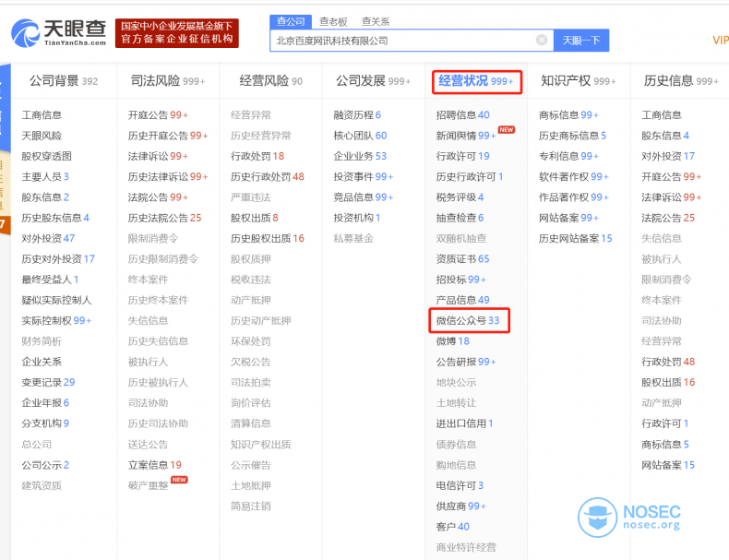Open 新闻舆情 99+ link
The height and width of the screenshot is (560, 729).
(466, 136)
